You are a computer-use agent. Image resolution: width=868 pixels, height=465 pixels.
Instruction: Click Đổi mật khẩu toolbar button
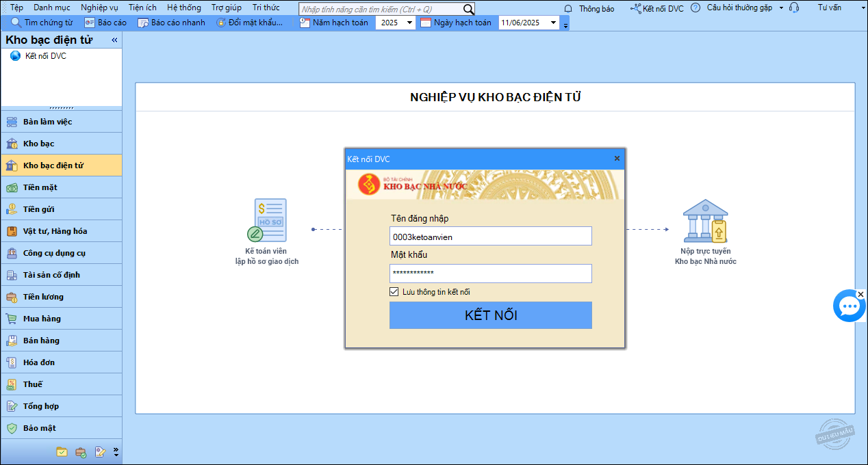coord(249,23)
